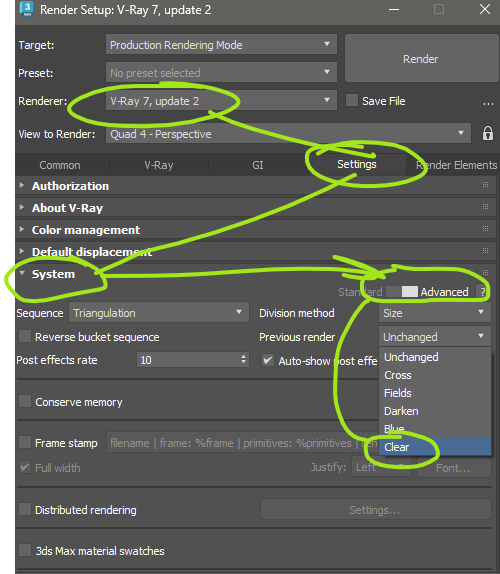Click the Post effects rate value field

[187, 360]
